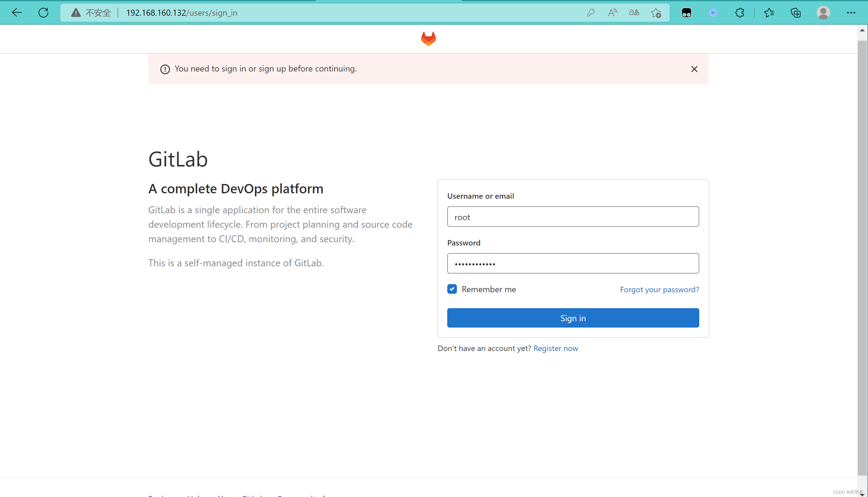Click the 不安全 security label

[x=98, y=13]
